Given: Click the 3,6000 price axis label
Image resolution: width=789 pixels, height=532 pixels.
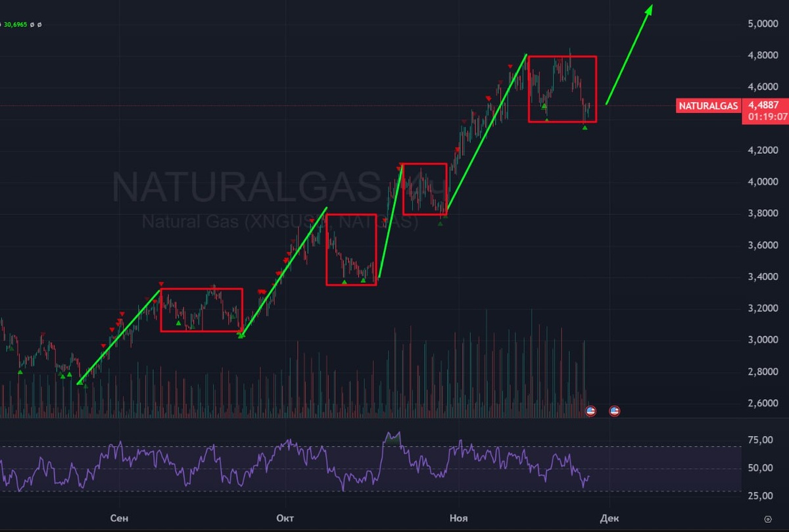Looking at the screenshot, I should click(x=763, y=245).
